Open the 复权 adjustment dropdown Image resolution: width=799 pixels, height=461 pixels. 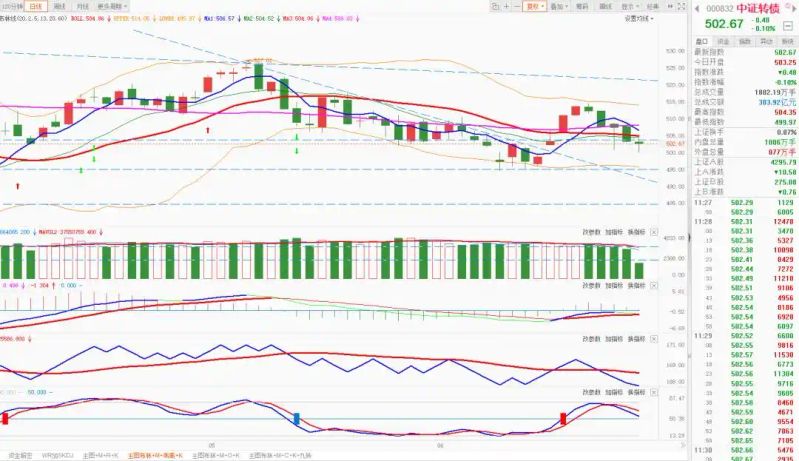pos(535,6)
